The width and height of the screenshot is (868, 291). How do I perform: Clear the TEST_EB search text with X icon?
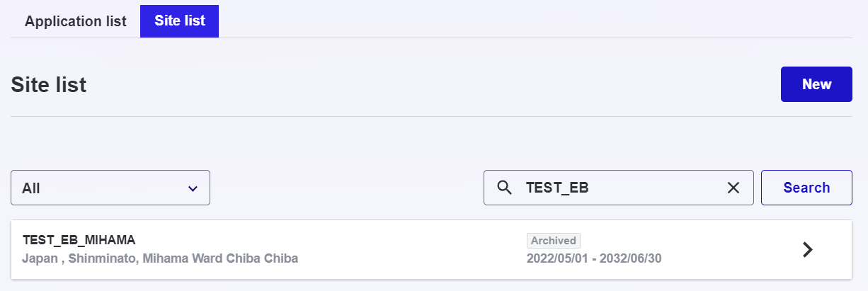733,188
